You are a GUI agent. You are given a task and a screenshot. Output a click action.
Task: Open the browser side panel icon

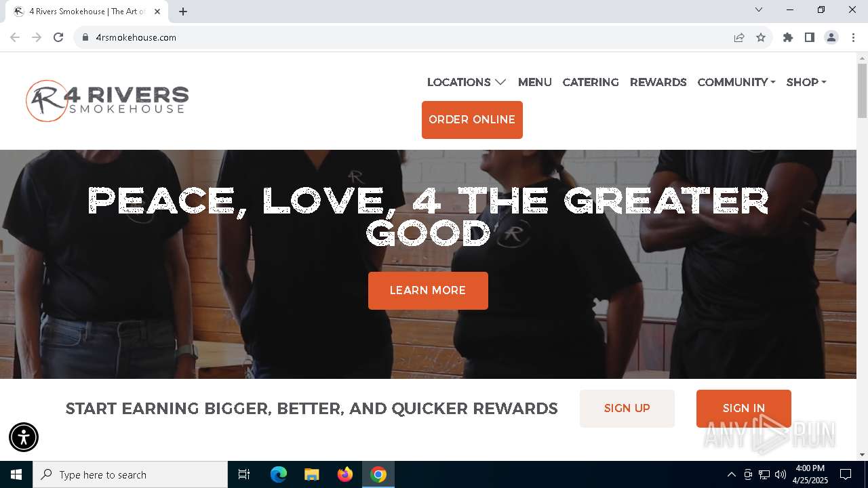(x=810, y=37)
